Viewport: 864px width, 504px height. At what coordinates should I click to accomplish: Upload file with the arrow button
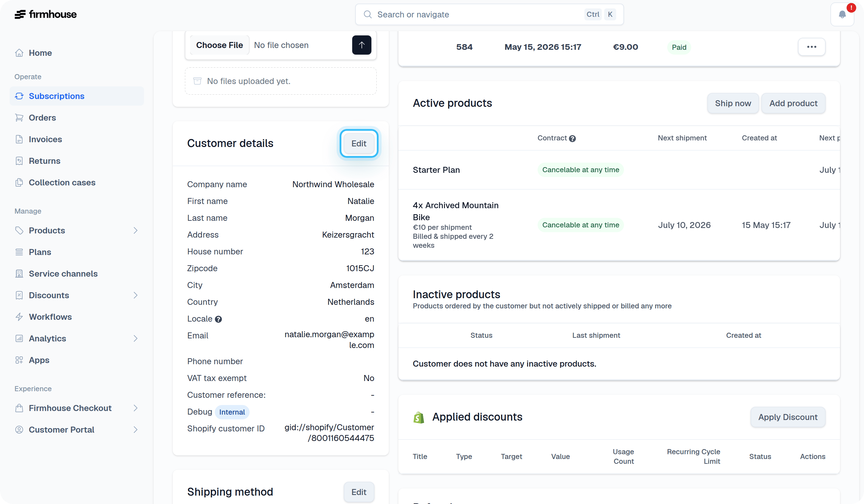361,45
